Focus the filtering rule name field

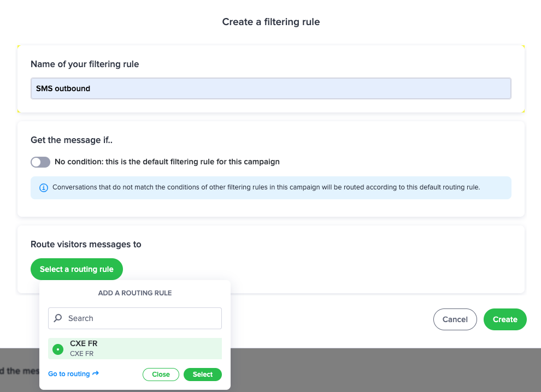(x=271, y=88)
